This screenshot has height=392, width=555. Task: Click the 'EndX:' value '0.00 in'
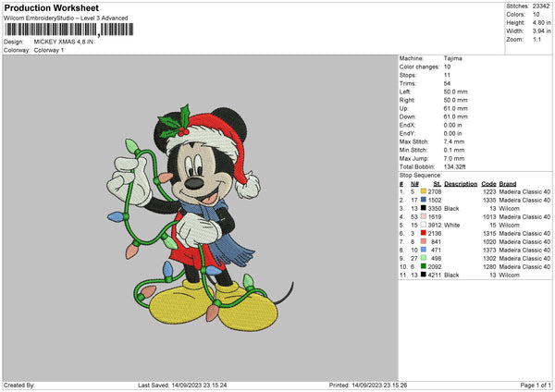[x=452, y=125]
